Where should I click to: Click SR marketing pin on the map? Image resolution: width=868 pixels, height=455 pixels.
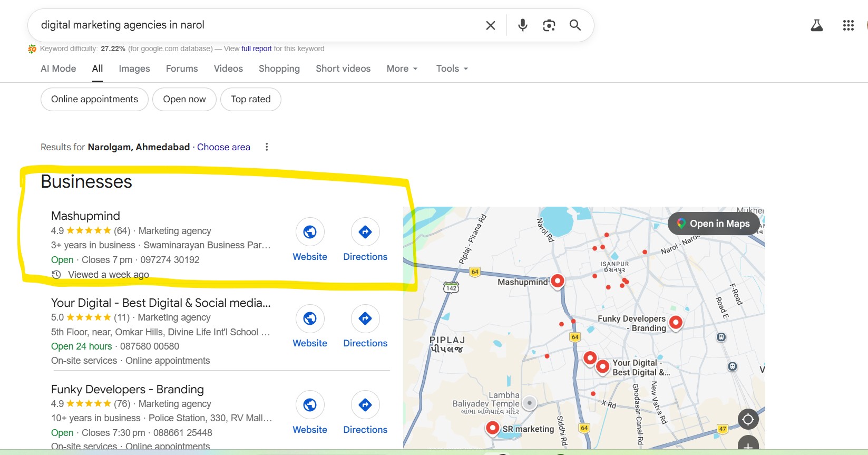[x=492, y=428]
